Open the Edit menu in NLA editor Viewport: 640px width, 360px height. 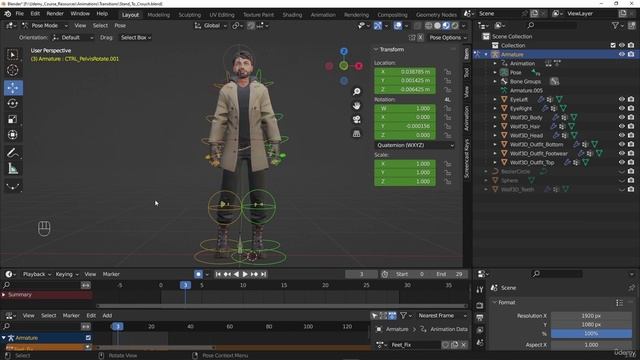coord(91,316)
